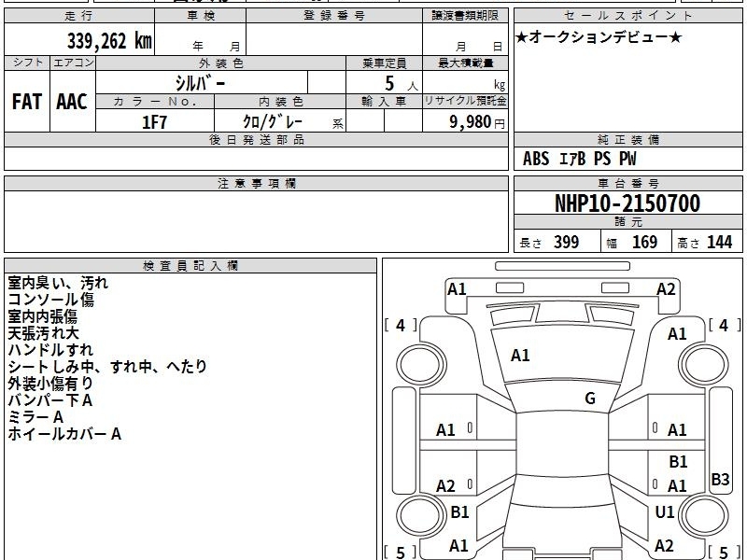Click the A1 mark on the windshield
Viewport: 747px width, 560px height.
pyautogui.click(x=520, y=356)
